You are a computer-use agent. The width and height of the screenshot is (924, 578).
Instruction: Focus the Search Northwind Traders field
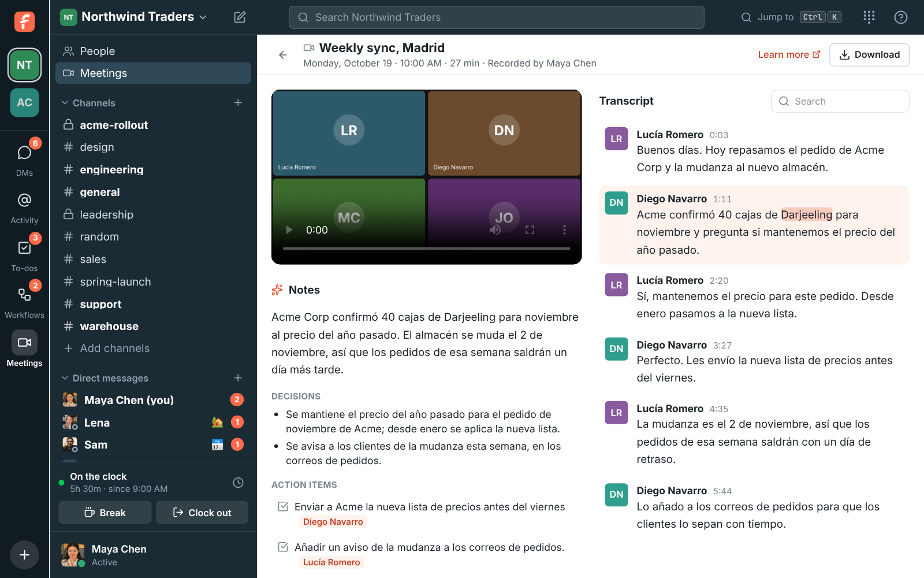[x=496, y=17]
